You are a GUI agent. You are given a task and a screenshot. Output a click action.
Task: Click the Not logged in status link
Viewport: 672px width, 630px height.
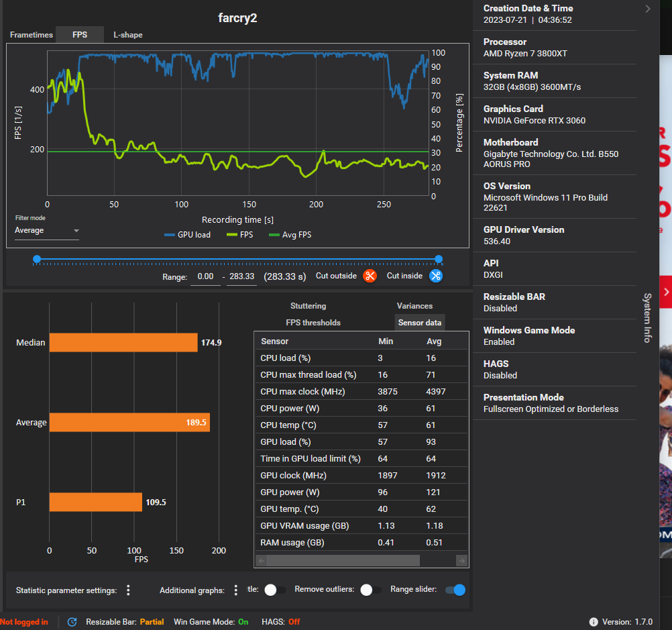point(24,622)
